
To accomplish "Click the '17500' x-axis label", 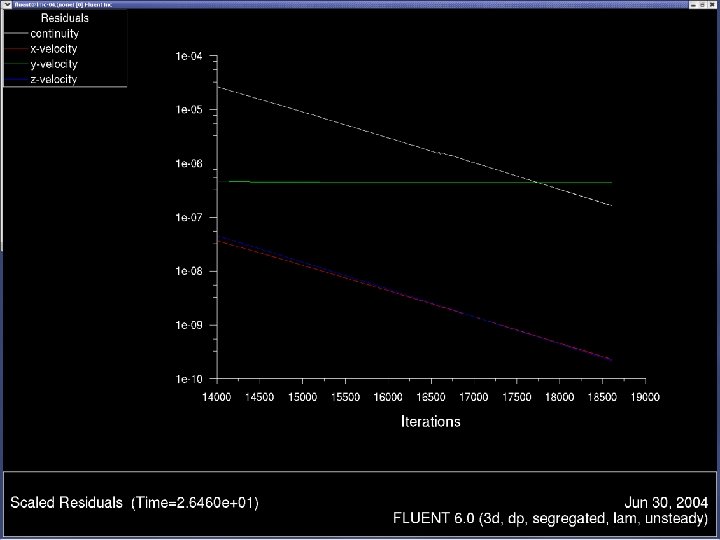I will (517, 397).
